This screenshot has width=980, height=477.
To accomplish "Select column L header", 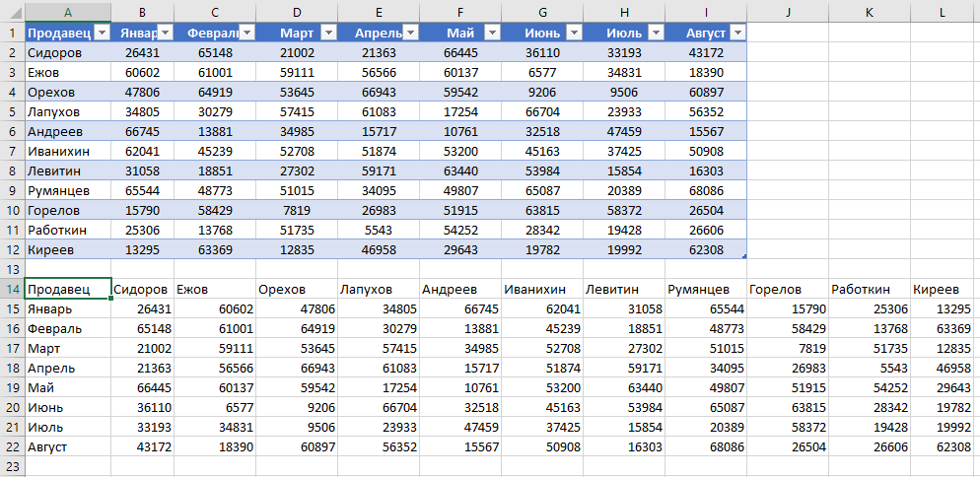I will [944, 11].
